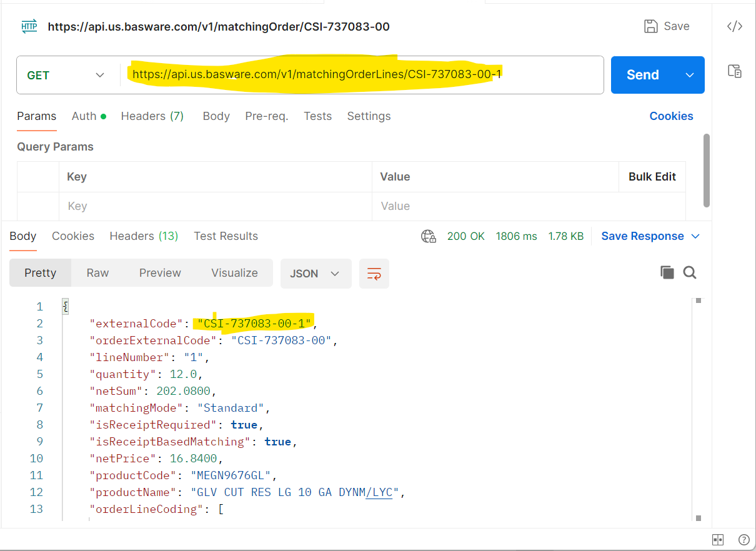Click the code snippet icon in right sidebar
The height and width of the screenshot is (551, 756).
click(734, 26)
